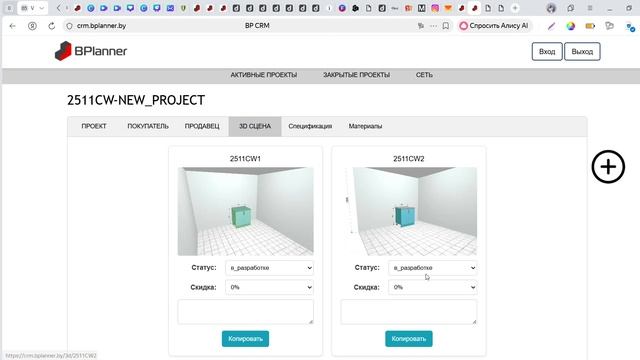Click the 2511CW2 card title
Image resolution: width=640 pixels, height=360 pixels.
(409, 159)
